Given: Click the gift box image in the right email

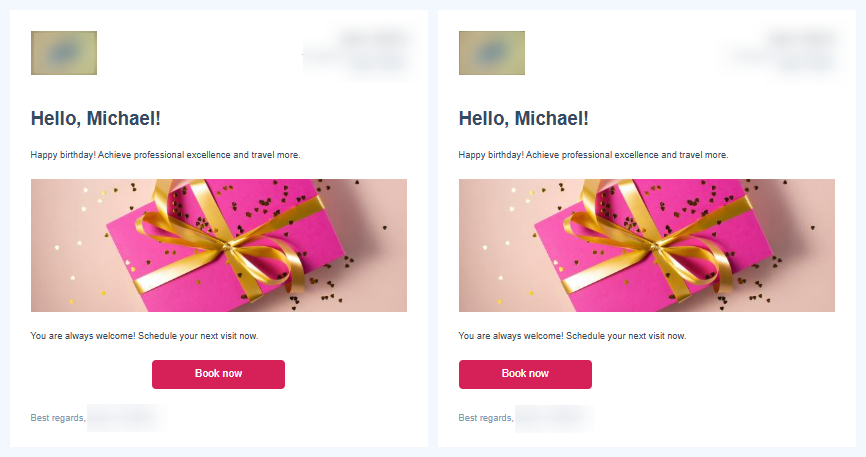Looking at the screenshot, I should (x=646, y=245).
